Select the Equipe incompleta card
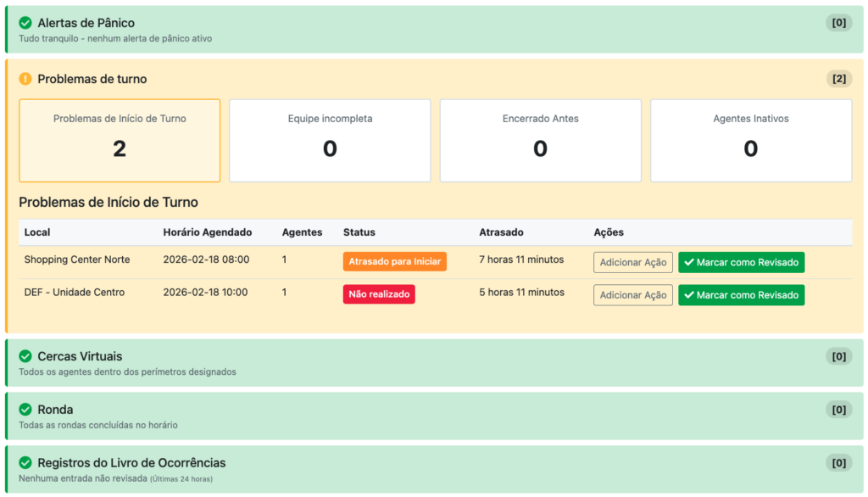 pos(330,140)
